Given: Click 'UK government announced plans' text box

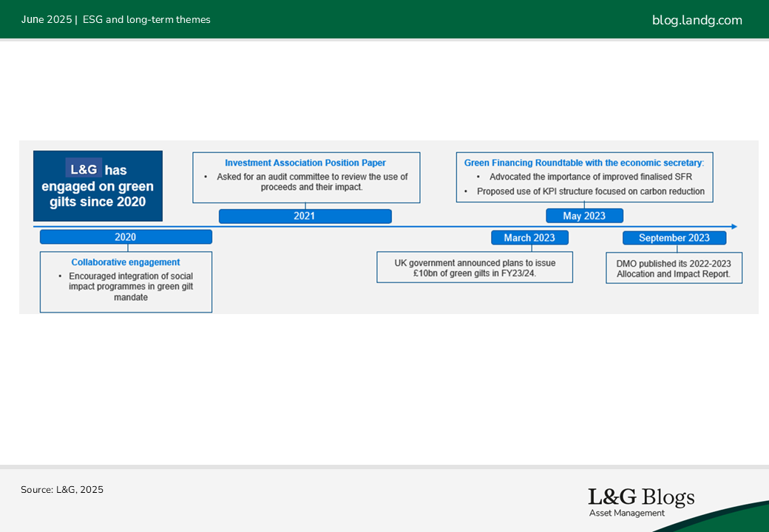Looking at the screenshot, I should (475, 267).
